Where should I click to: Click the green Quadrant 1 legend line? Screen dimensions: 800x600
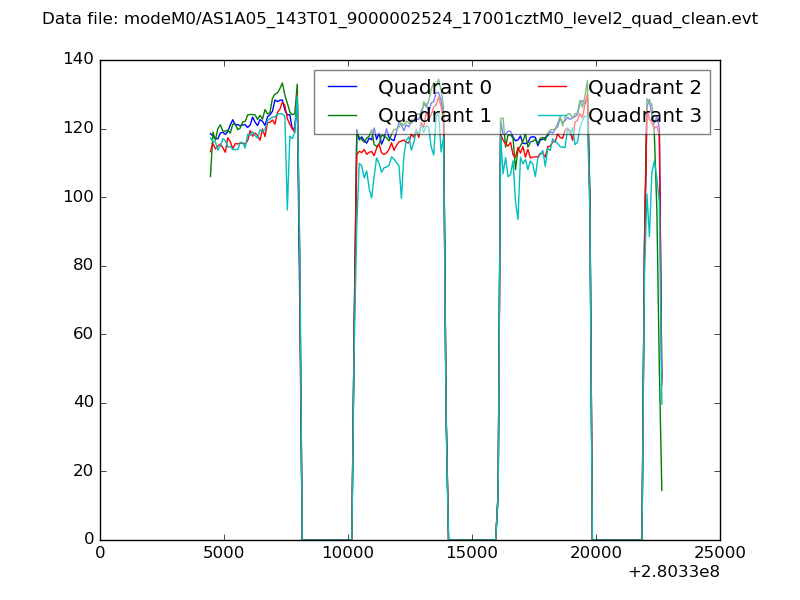343,116
